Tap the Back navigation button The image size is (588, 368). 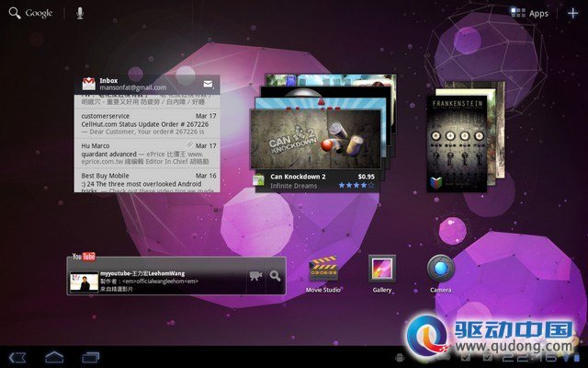(x=17, y=358)
